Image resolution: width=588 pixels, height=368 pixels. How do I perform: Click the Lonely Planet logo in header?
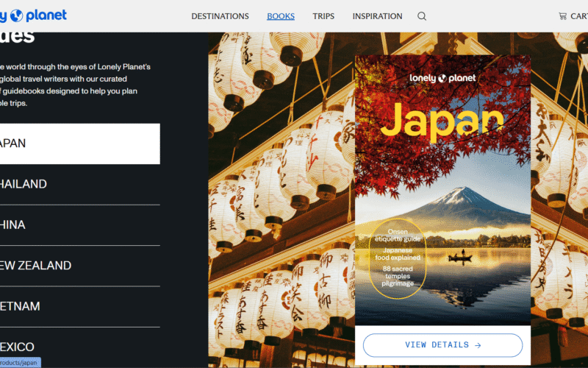click(32, 15)
